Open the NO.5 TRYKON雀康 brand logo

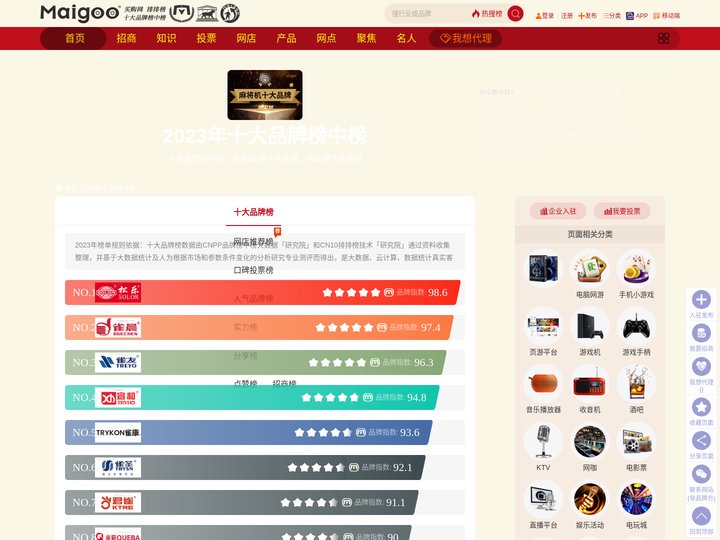tap(118, 433)
